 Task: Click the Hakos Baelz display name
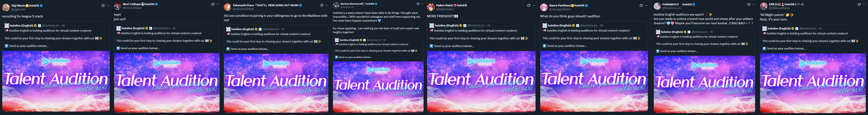pyautogui.click(x=445, y=5)
